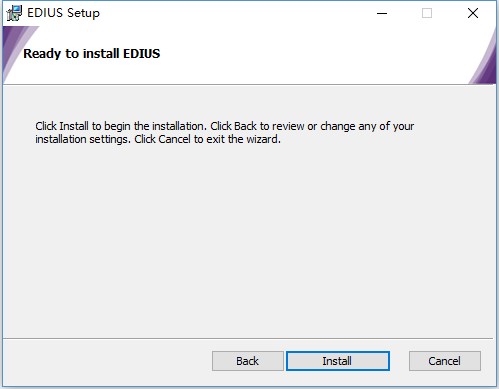Screen dimensions: 499x389
Task: Go back using the Back button
Action: pos(248,361)
